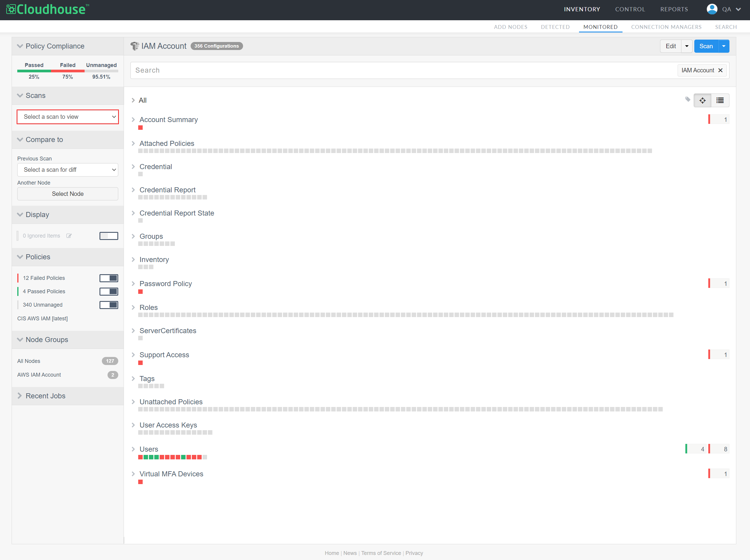Toggle the 340 Unmanaged switch
The image size is (750, 560).
click(x=108, y=305)
